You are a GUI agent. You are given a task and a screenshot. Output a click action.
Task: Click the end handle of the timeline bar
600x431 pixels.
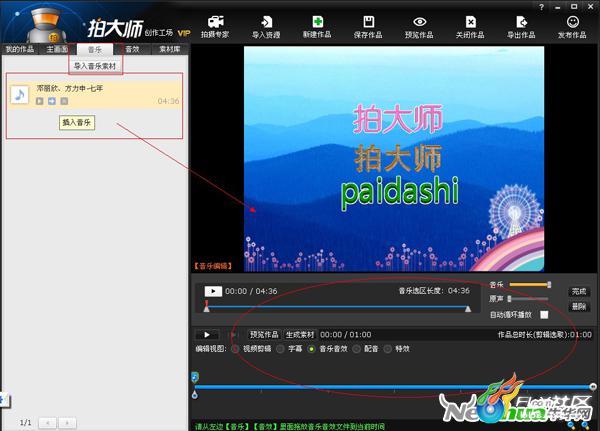click(x=593, y=387)
